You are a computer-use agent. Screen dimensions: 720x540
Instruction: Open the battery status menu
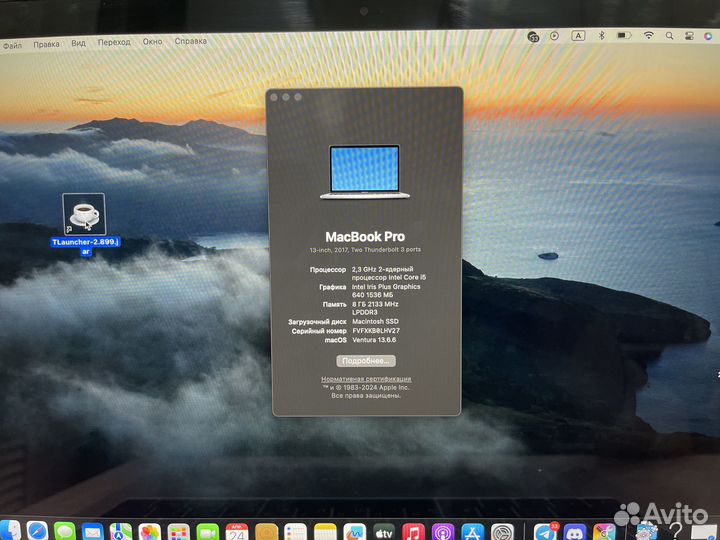coord(624,35)
